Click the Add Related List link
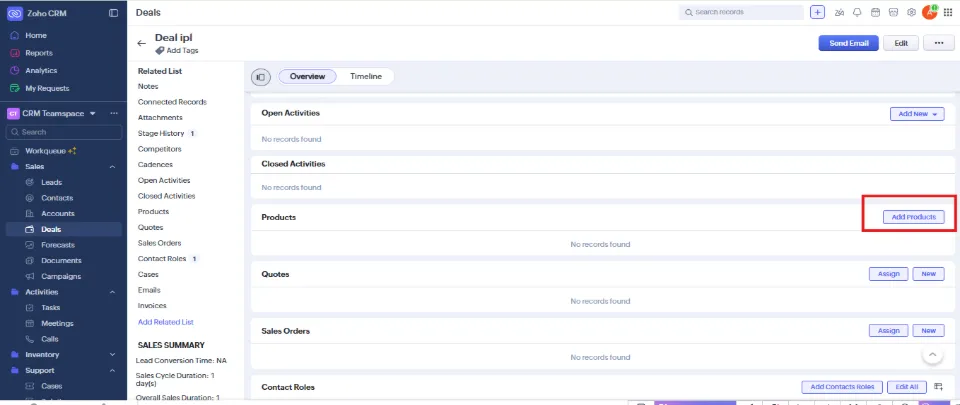Viewport: 960px width, 405px height. [166, 322]
